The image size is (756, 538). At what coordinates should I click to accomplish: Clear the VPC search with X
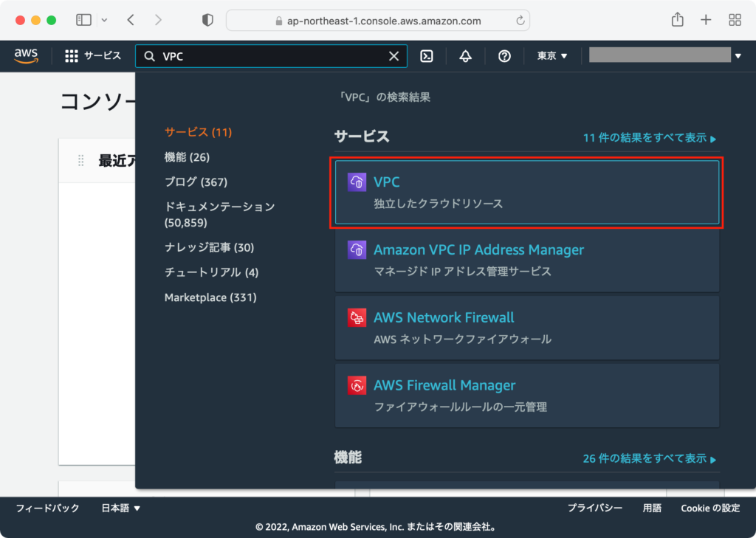[x=394, y=56]
